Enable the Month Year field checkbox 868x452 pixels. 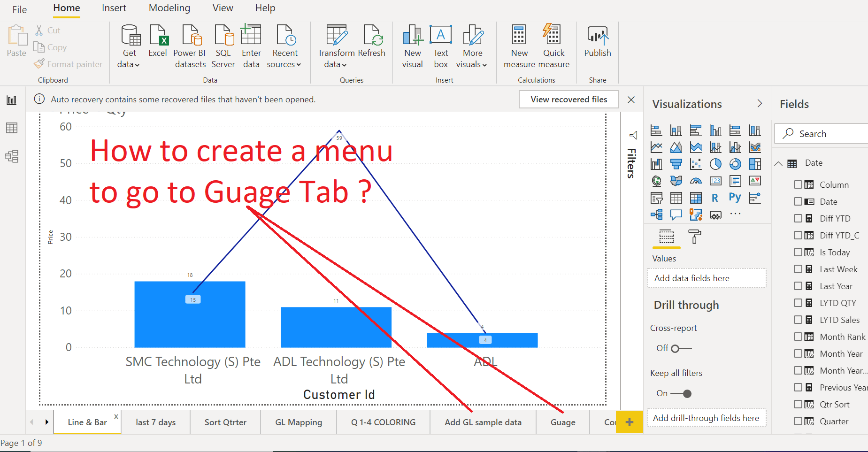point(799,353)
